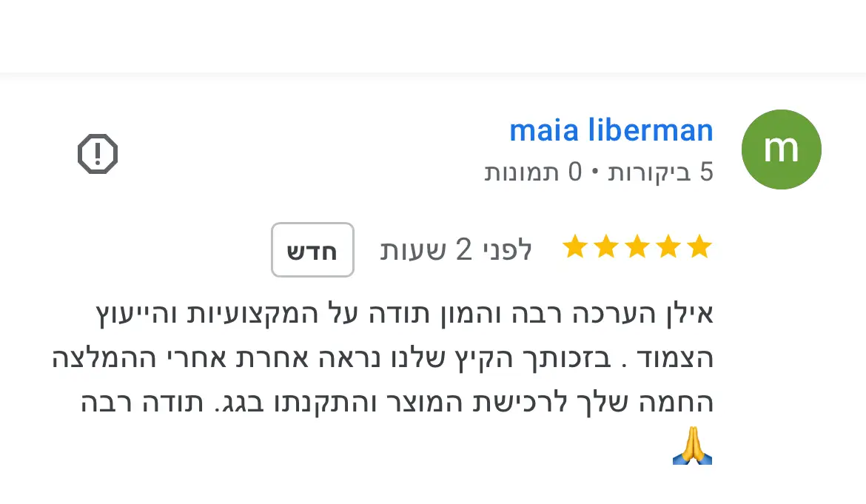The height and width of the screenshot is (504, 866).
Task: Report this review via the exclamation octagon icon
Action: (x=98, y=154)
